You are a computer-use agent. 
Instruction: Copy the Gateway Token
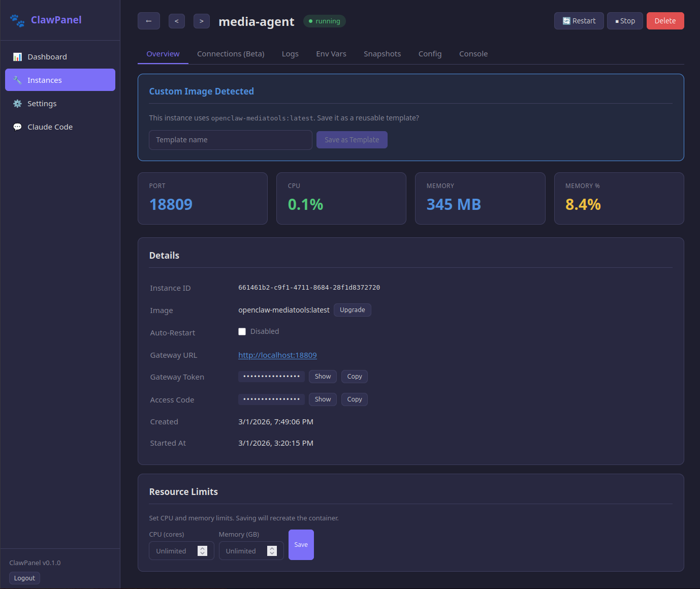355,377
